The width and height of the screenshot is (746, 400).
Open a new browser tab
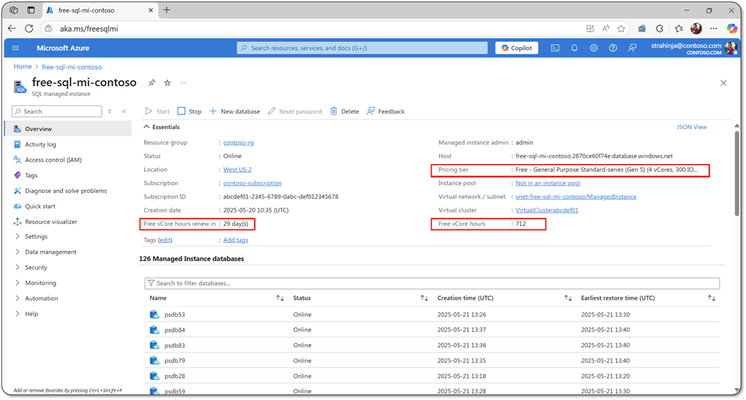(167, 10)
